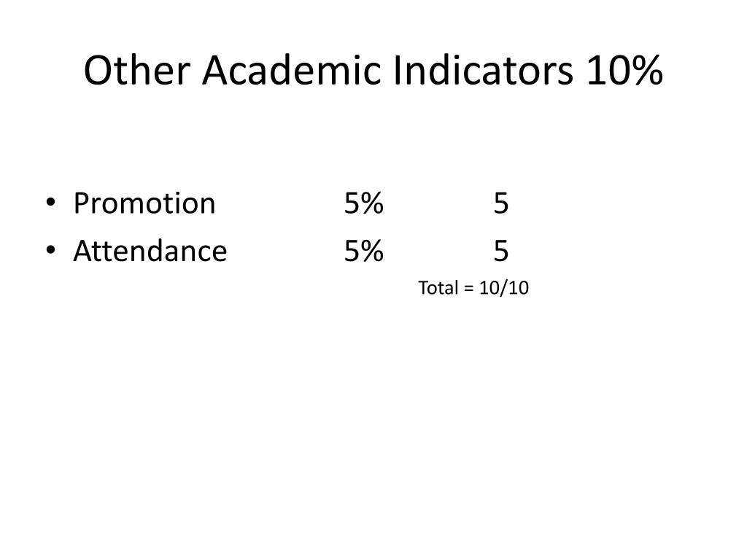Screen dimensions: 747x560
Task: Click the percent sign beside Promotion's 5
Action: pos(373,203)
